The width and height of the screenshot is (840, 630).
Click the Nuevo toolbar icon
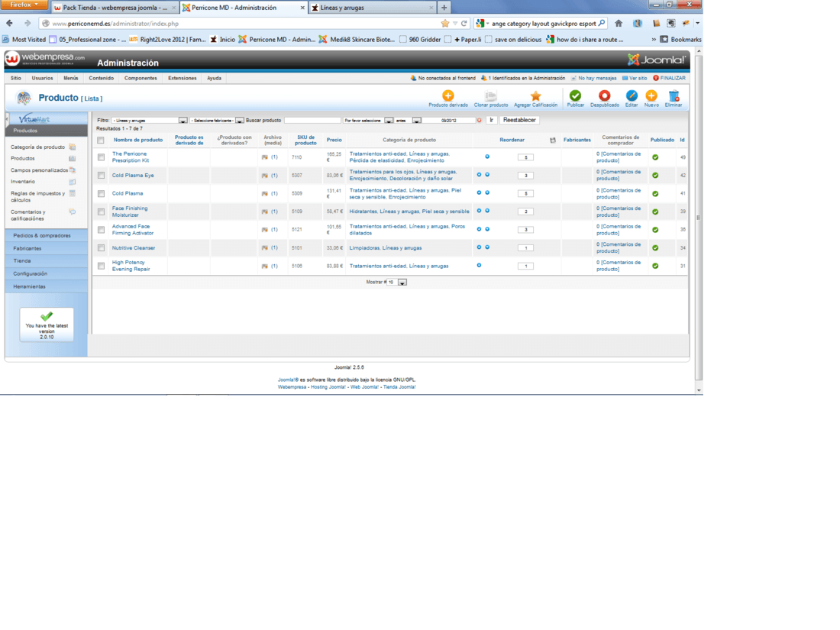point(651,96)
